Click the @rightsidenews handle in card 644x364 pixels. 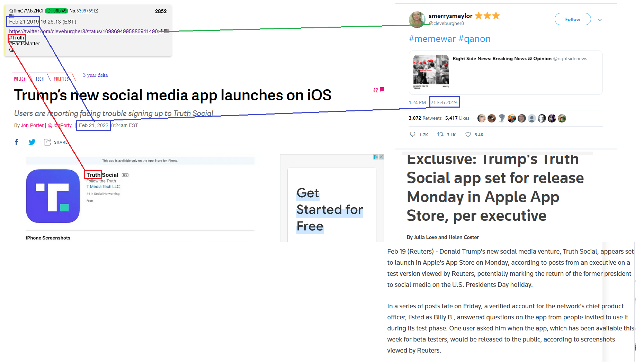point(570,58)
